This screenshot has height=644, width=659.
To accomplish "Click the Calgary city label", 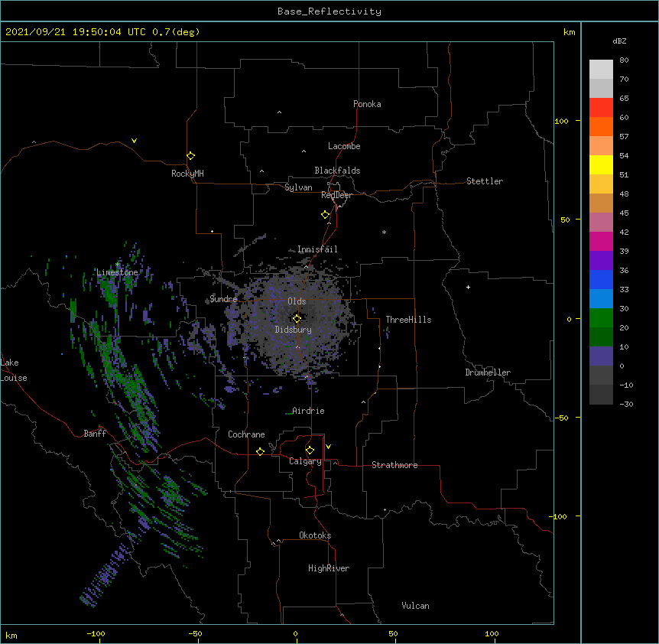I will point(305,461).
